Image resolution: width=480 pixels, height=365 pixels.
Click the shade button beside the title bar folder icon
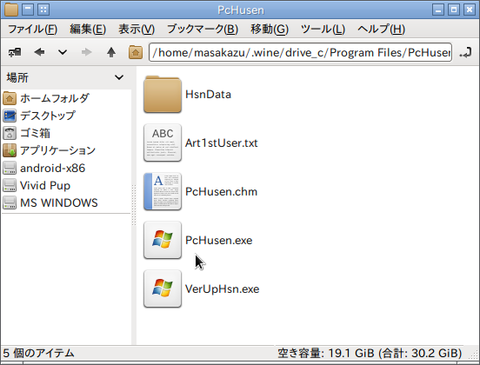point(28,9)
